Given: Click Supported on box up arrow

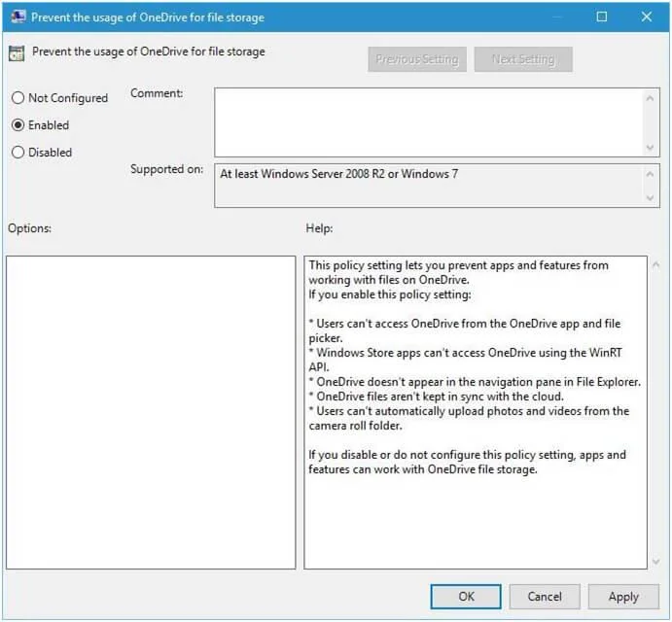Looking at the screenshot, I should 651,174.
